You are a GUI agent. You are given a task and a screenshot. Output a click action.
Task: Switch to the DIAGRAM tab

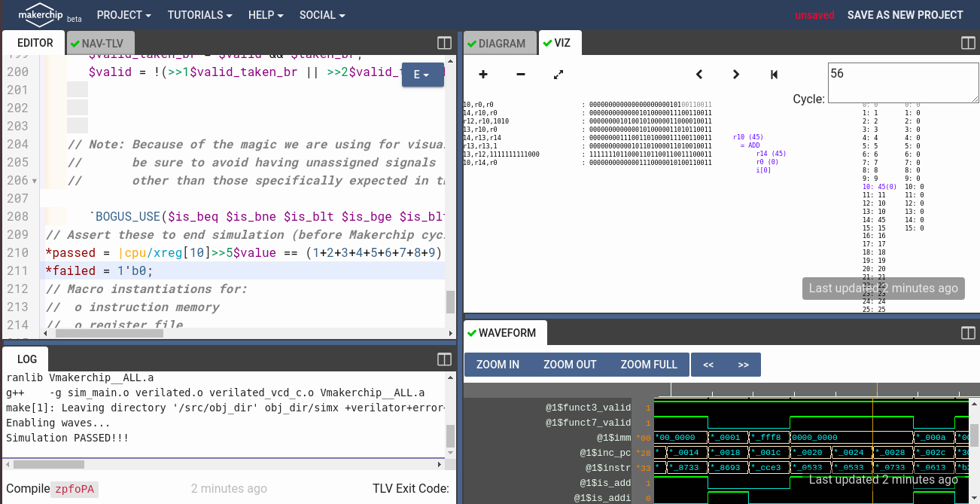point(500,43)
